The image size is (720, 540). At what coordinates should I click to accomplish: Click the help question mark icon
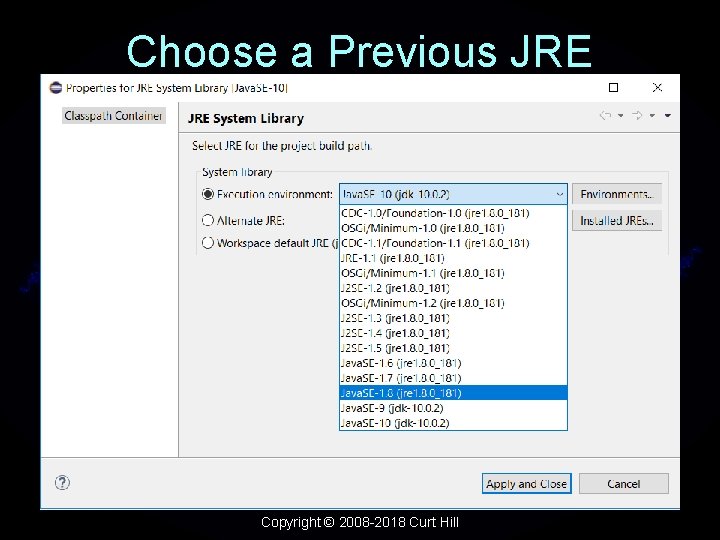pos(62,483)
